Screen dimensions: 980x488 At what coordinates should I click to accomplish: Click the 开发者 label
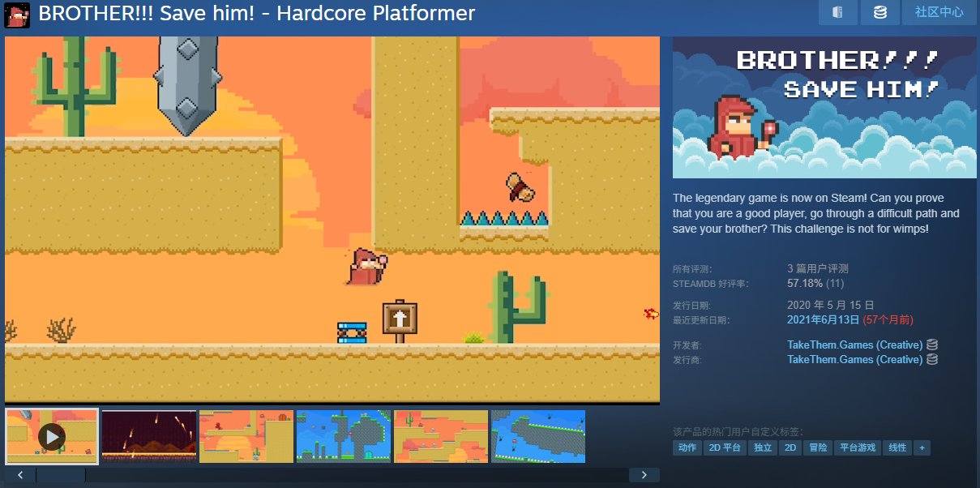[x=687, y=345]
